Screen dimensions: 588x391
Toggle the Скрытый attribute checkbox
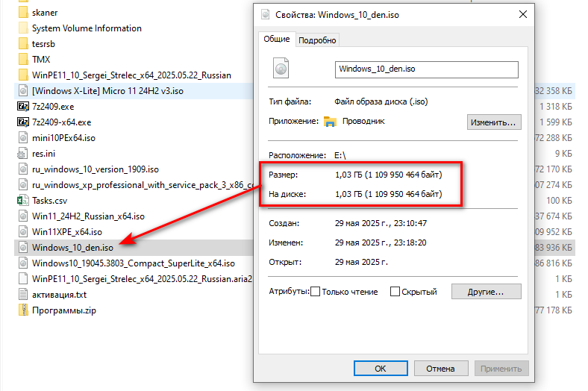pyautogui.click(x=395, y=292)
